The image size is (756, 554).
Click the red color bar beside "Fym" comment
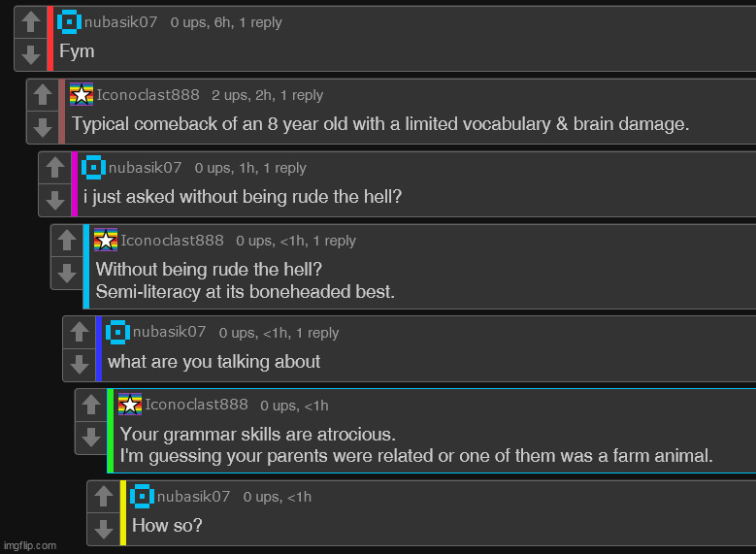[x=50, y=39]
